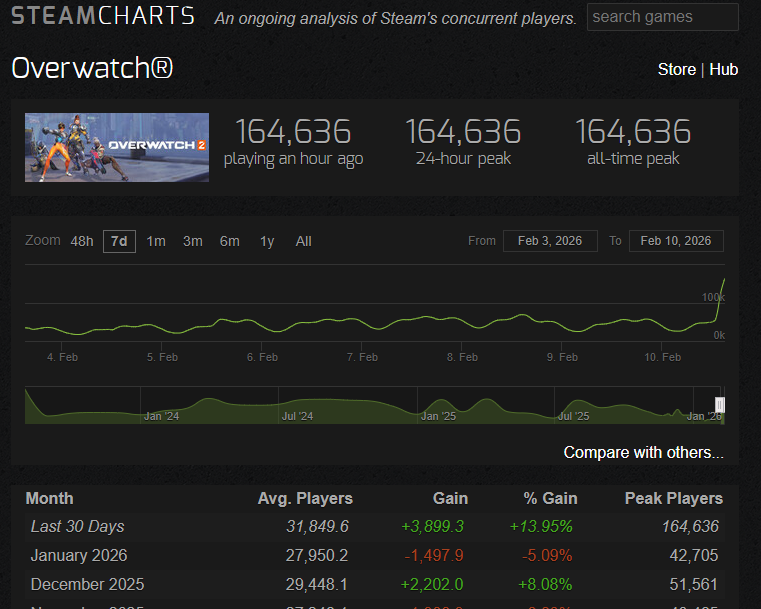
Task: Click the 29,448.1 average players value
Action: pos(317,585)
